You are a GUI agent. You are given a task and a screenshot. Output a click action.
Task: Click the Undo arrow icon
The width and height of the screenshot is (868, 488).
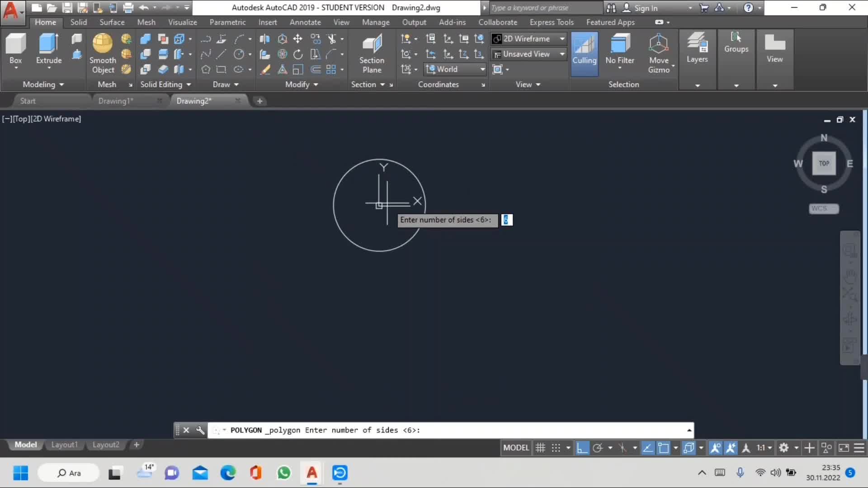tap(144, 8)
